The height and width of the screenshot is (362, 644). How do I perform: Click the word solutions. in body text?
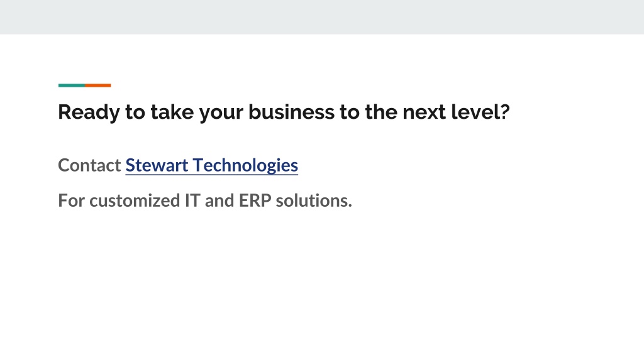(314, 200)
